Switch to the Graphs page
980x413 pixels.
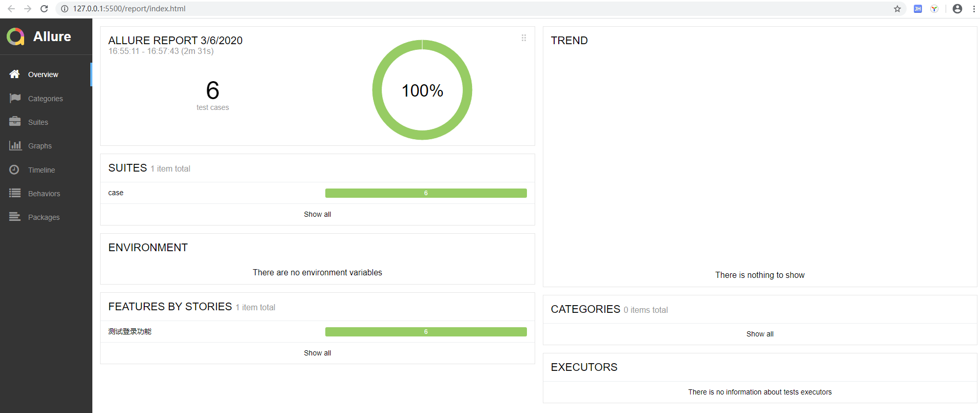(x=46, y=146)
